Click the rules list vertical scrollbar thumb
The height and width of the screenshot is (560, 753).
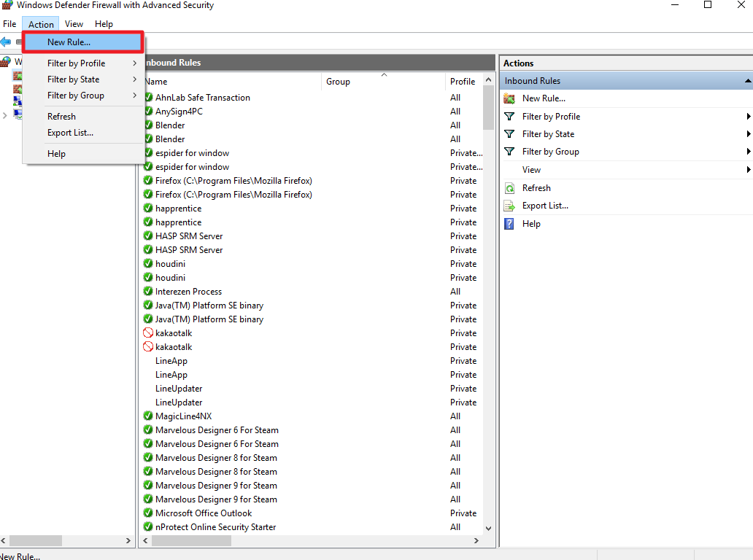488,108
